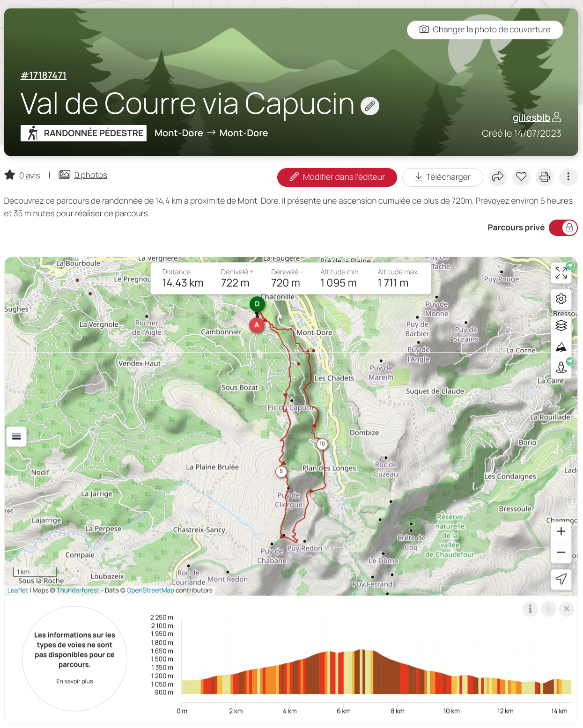
Task: Click the Télécharger button
Action: tap(443, 177)
